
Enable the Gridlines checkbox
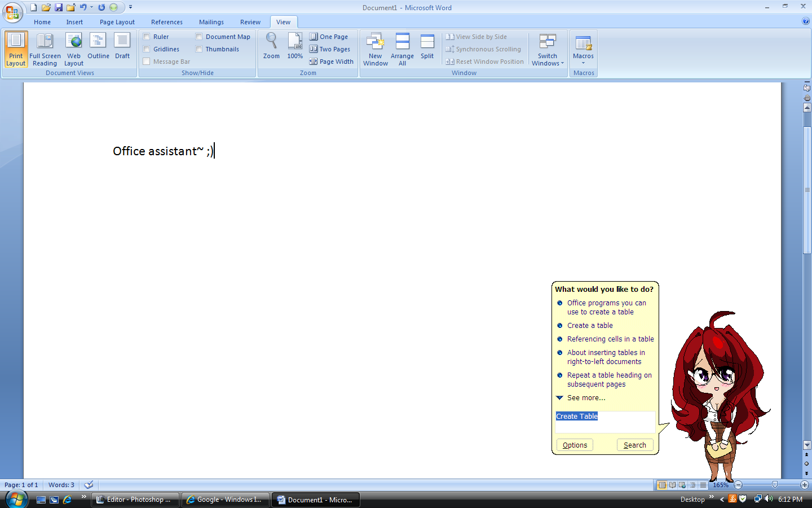tap(147, 49)
